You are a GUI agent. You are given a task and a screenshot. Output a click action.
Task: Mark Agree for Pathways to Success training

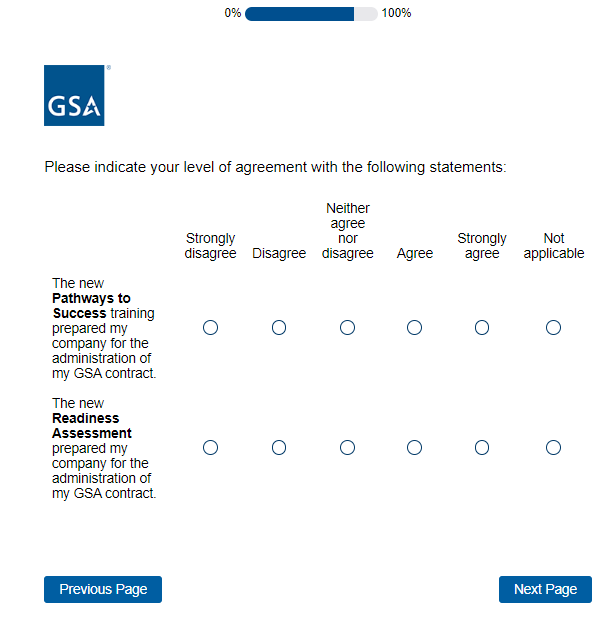(x=414, y=328)
